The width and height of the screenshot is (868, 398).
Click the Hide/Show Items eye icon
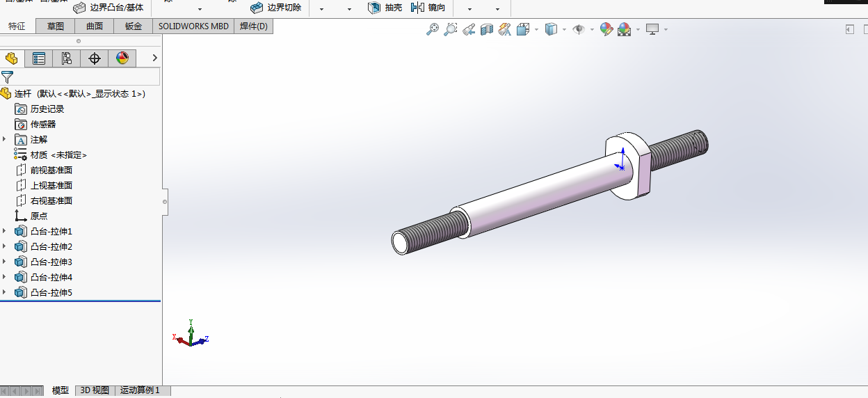point(578,29)
